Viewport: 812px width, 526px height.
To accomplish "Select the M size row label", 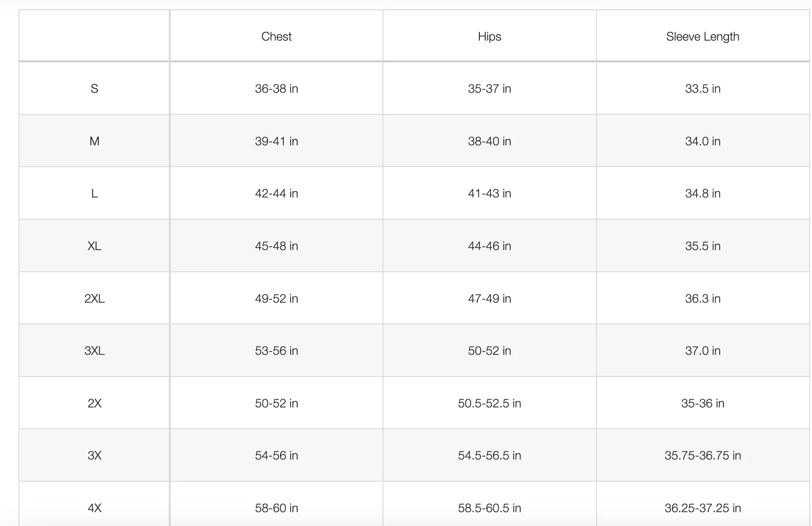I will click(x=95, y=141).
